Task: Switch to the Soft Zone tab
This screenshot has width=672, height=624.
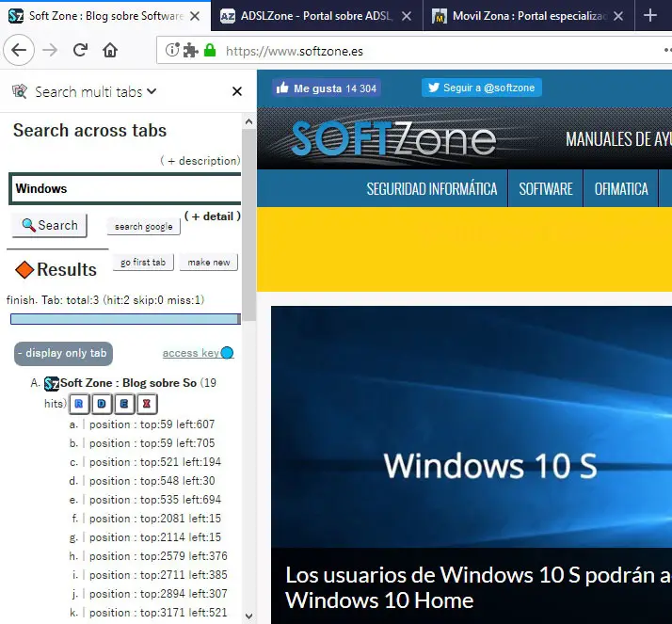Action: (x=105, y=16)
